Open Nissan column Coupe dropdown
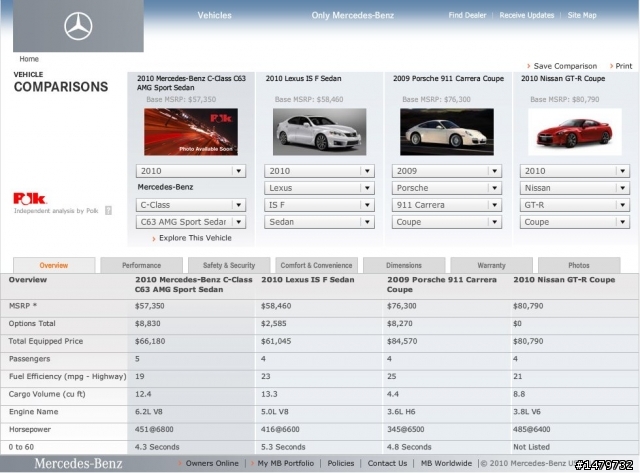Viewport: 640px width, 473px height. (x=575, y=222)
